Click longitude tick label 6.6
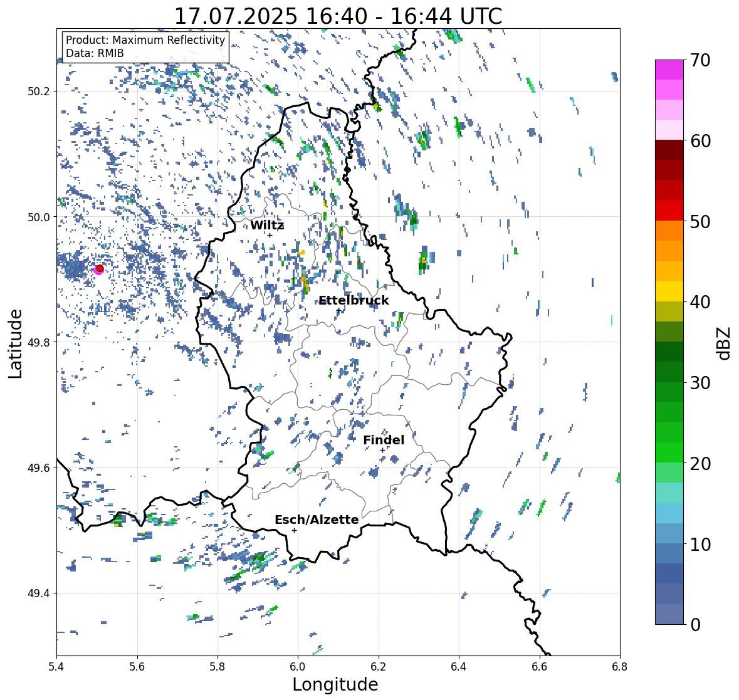739x700 pixels. point(539,666)
